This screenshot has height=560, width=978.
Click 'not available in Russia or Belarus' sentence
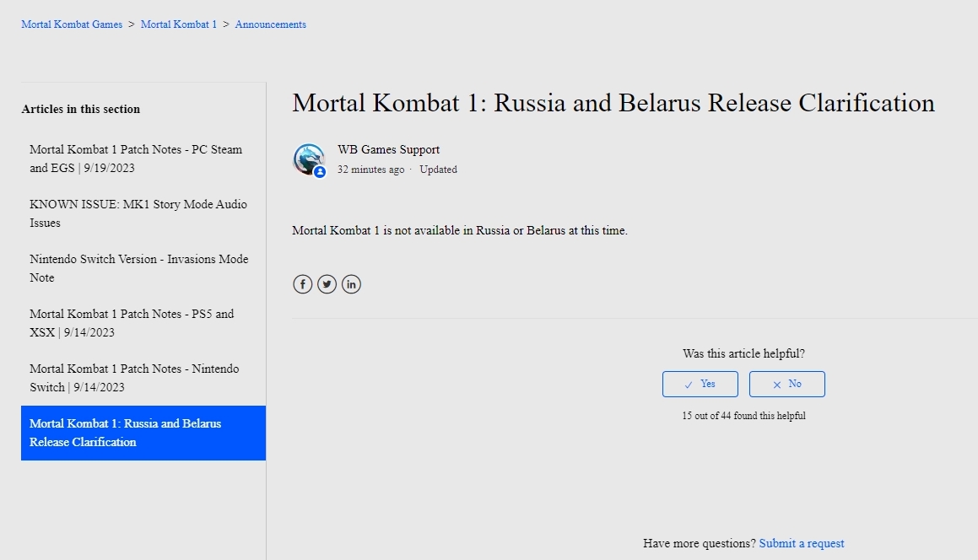pyautogui.click(x=460, y=230)
